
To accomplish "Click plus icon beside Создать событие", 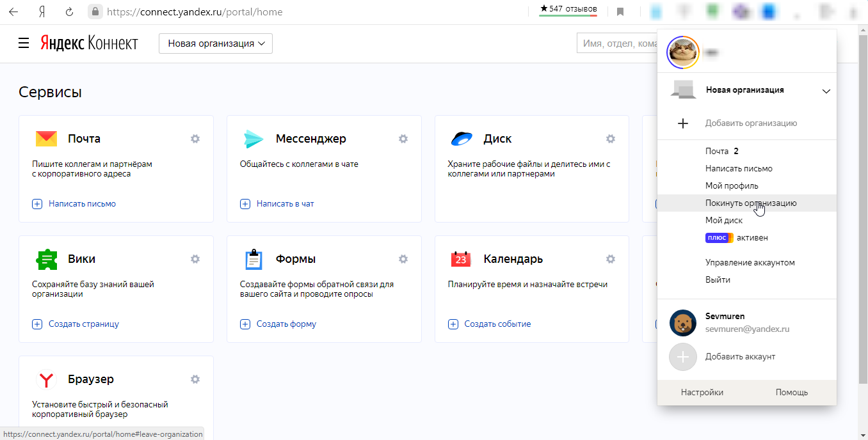I will pyautogui.click(x=453, y=324).
